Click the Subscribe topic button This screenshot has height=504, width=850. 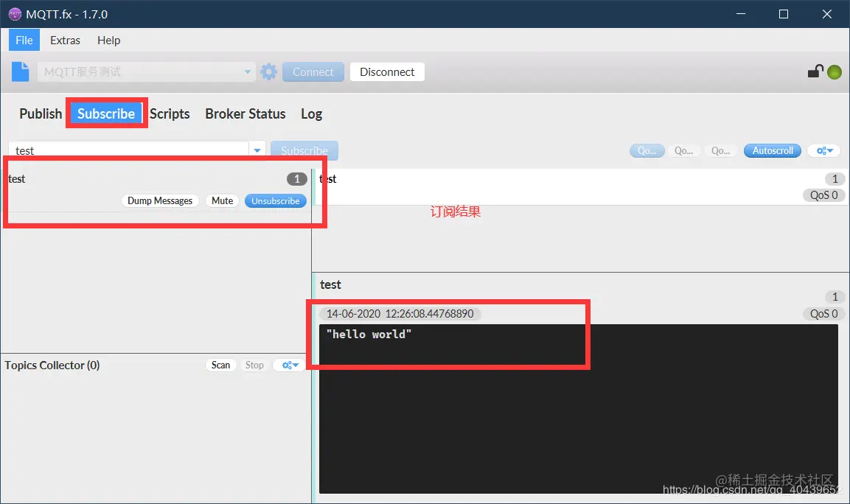304,150
